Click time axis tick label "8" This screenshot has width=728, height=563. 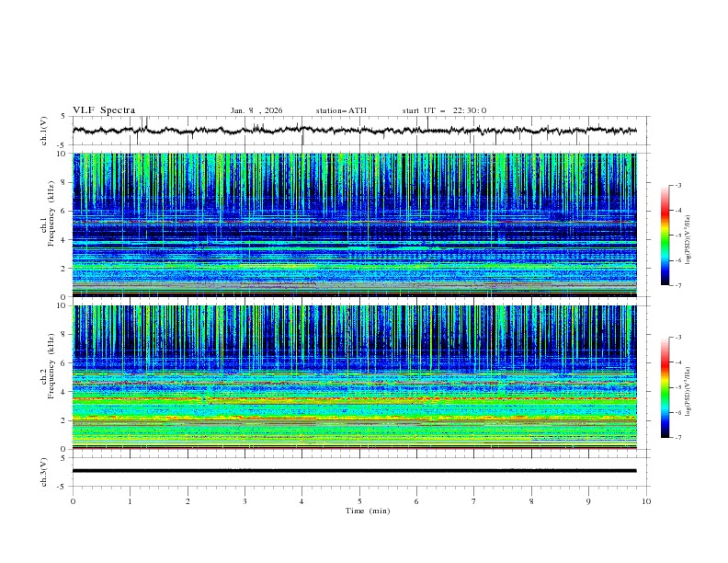531,501
